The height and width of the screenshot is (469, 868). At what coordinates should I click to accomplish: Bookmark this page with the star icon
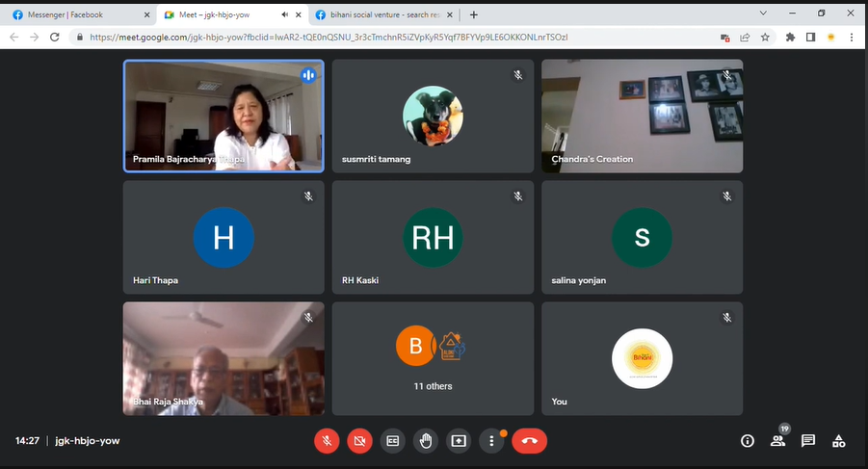(765, 38)
